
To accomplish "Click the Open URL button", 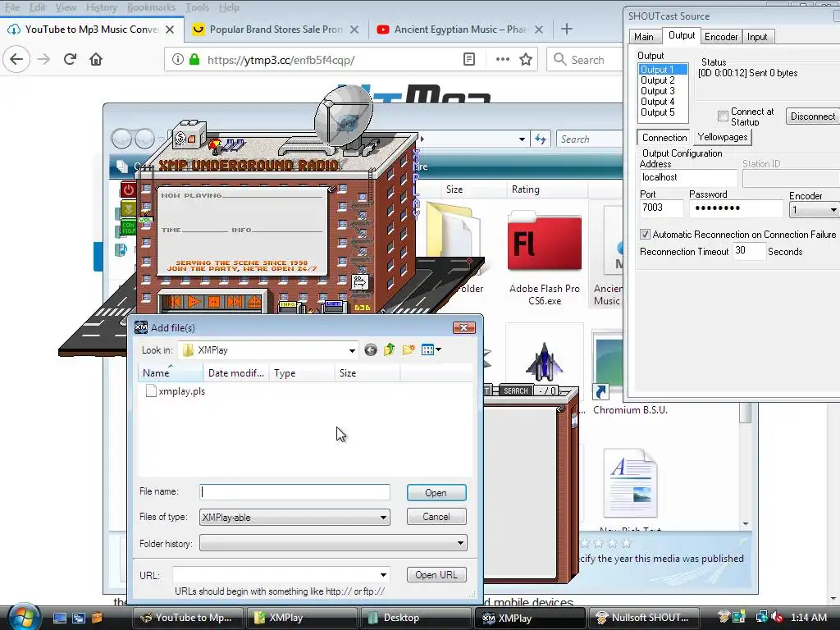I will pyautogui.click(x=436, y=575).
